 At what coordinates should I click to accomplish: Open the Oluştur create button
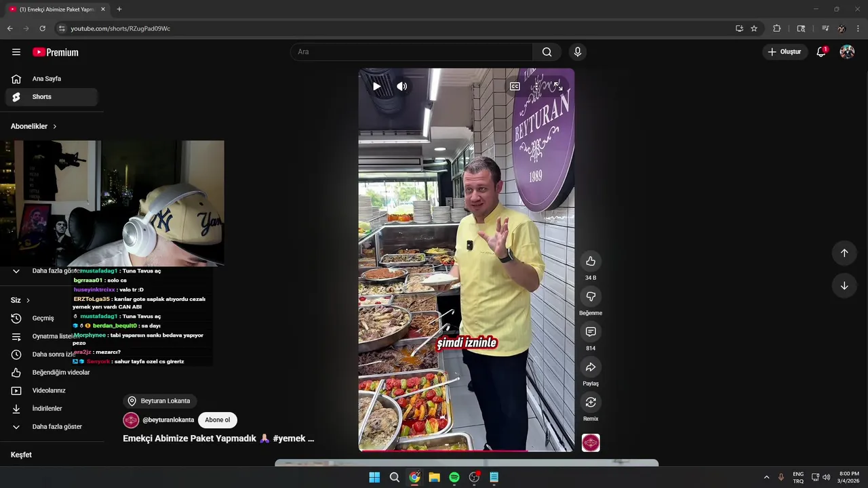[x=785, y=52]
